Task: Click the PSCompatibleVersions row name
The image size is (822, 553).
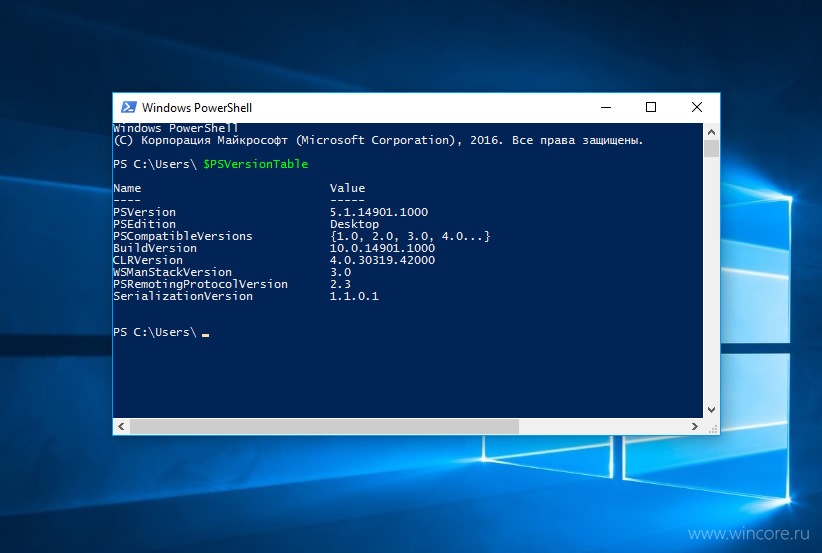Action: (x=183, y=236)
